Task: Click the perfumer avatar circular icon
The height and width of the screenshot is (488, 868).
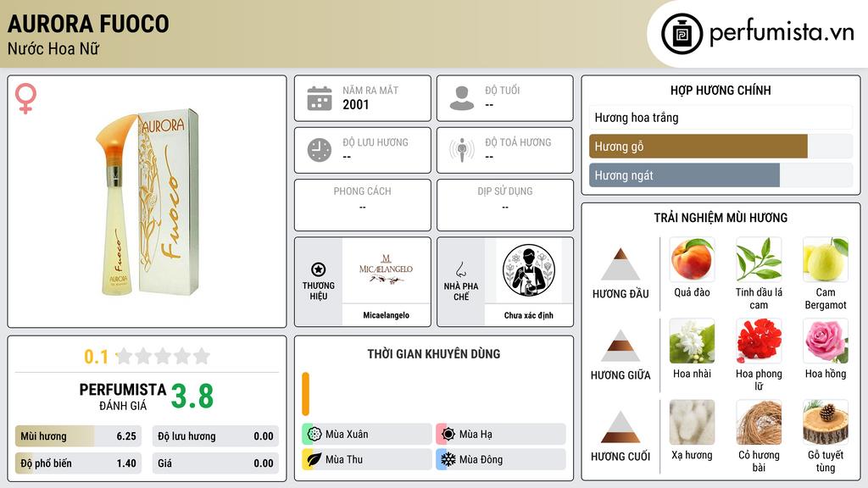Action: [x=529, y=270]
